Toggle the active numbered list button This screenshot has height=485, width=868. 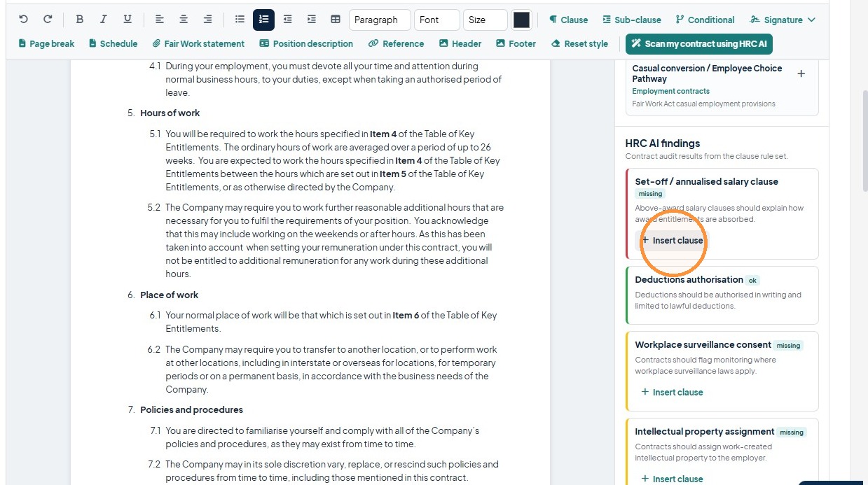click(x=263, y=20)
